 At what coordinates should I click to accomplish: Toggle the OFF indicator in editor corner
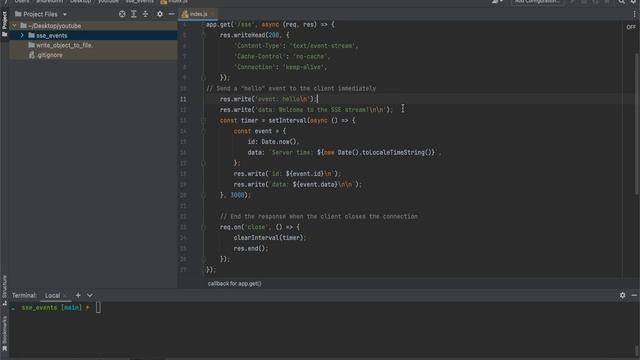pos(631,27)
